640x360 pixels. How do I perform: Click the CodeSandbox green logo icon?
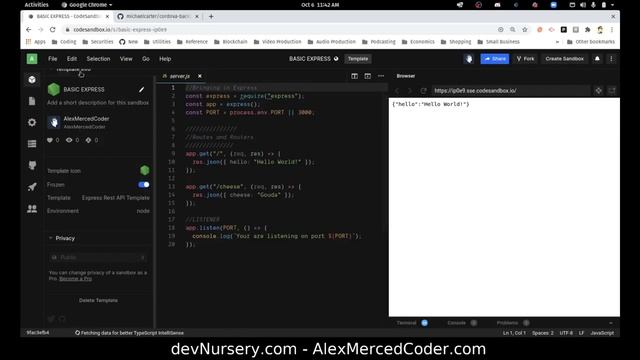click(32, 59)
